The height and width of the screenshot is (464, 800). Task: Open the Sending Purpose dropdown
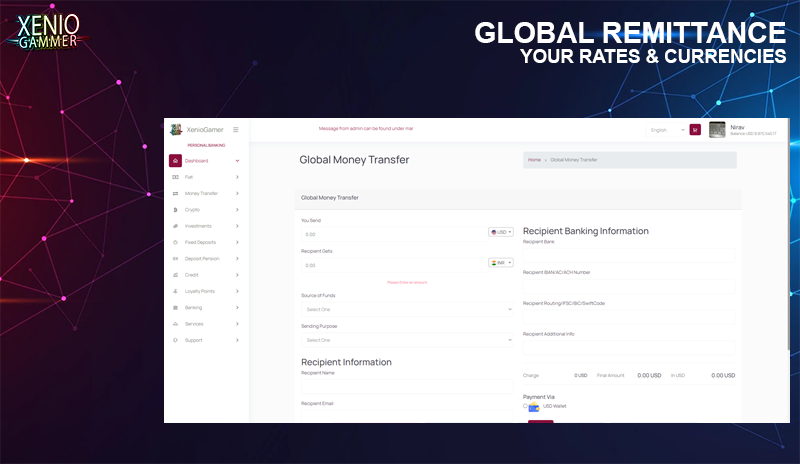coord(407,340)
